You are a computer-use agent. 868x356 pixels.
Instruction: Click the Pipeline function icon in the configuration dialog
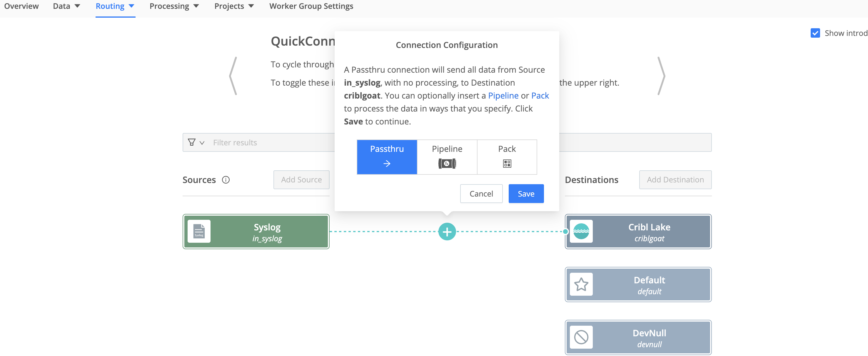click(x=447, y=164)
